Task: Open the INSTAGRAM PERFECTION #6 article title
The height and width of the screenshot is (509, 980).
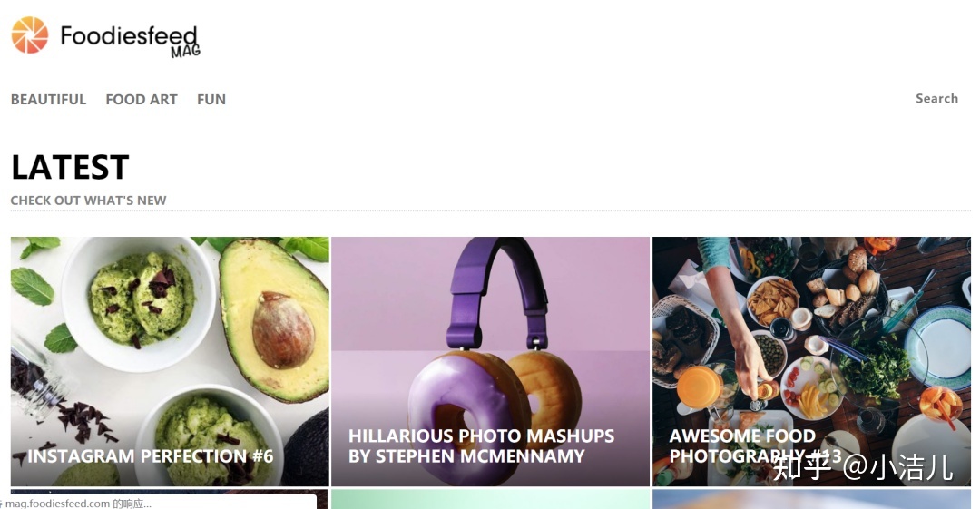Action: [150, 455]
